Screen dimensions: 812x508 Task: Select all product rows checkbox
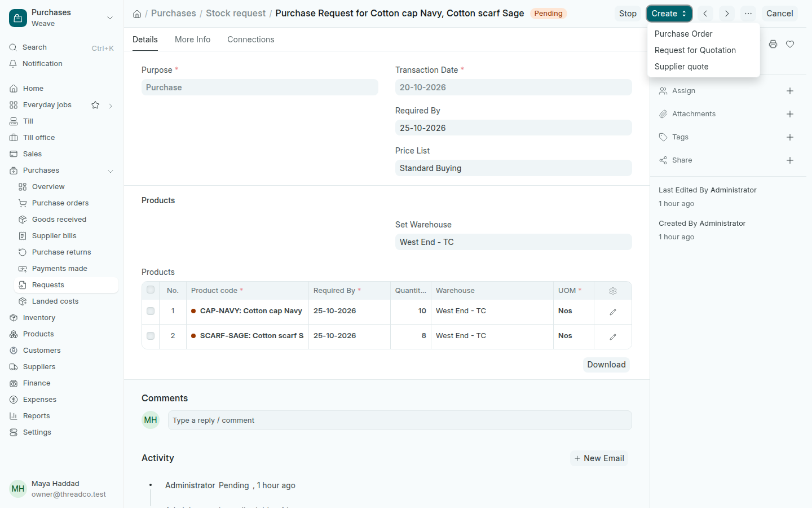[151, 290]
